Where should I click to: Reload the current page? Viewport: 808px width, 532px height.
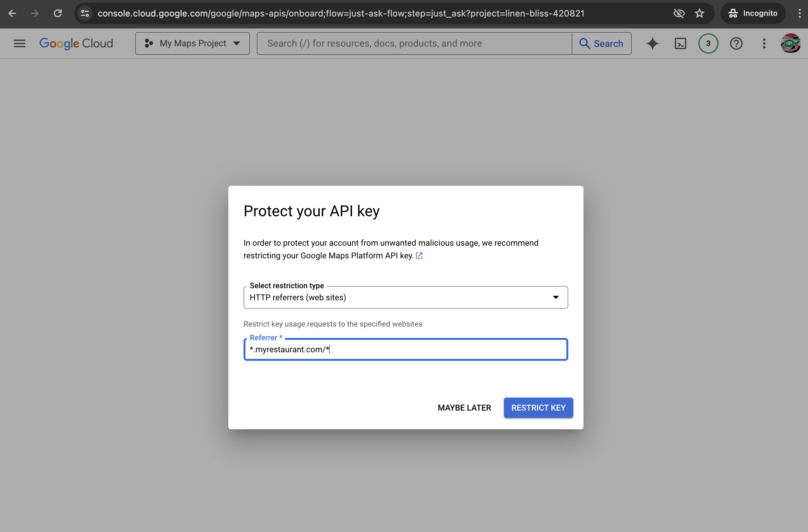point(57,13)
